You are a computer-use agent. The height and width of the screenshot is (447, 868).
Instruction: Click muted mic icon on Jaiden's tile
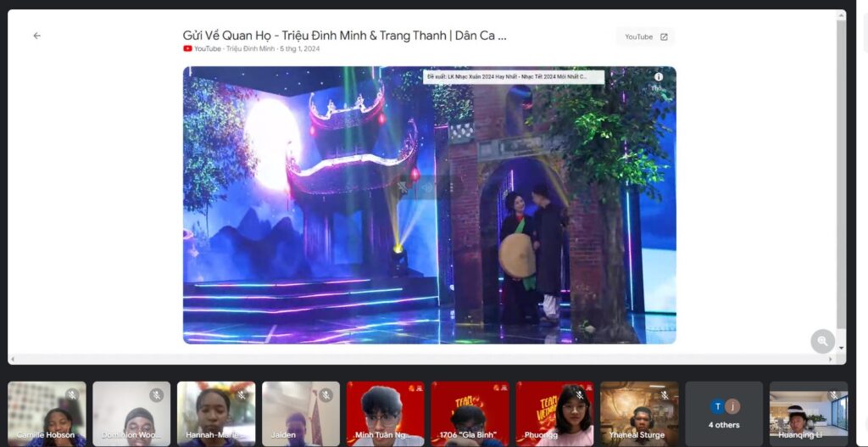[x=326, y=395]
